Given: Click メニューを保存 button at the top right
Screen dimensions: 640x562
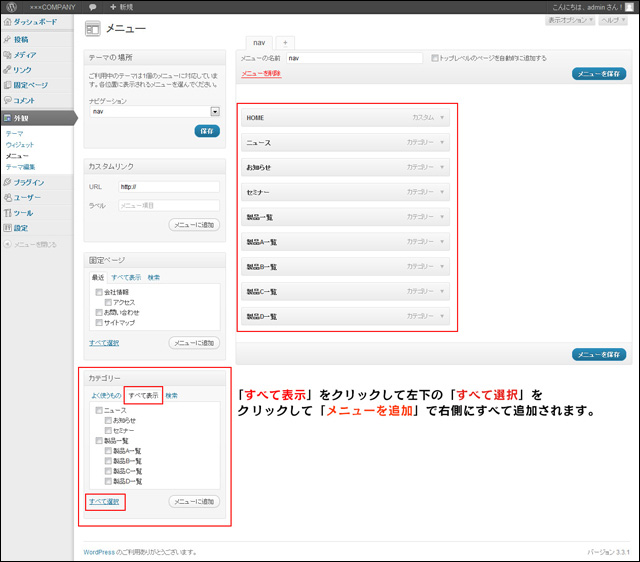Looking at the screenshot, I should click(599, 74).
